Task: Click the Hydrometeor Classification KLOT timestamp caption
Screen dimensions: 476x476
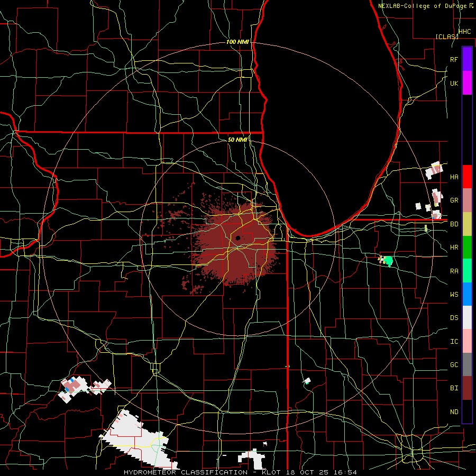Action: pos(240,472)
